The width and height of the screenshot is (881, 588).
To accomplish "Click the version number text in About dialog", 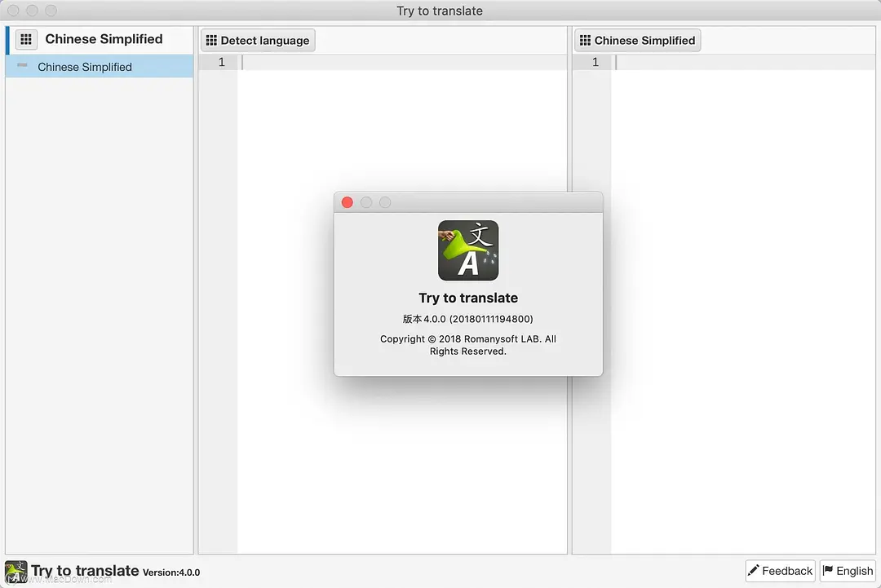I will [x=467, y=319].
